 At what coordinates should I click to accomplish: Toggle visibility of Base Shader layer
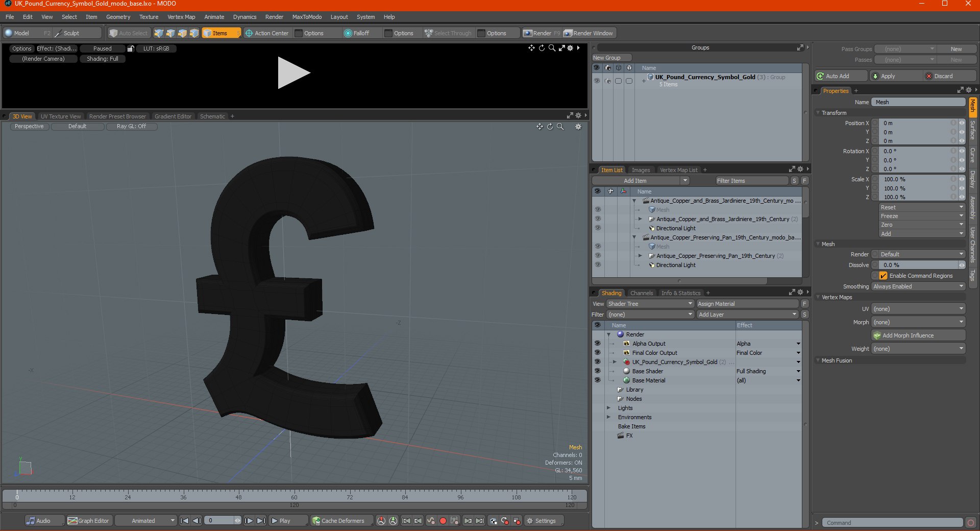click(x=597, y=371)
